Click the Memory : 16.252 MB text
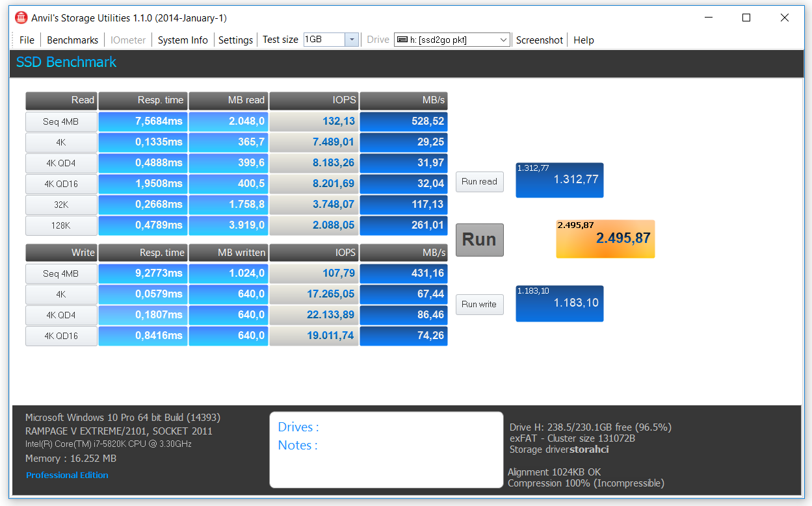 pyautogui.click(x=71, y=459)
